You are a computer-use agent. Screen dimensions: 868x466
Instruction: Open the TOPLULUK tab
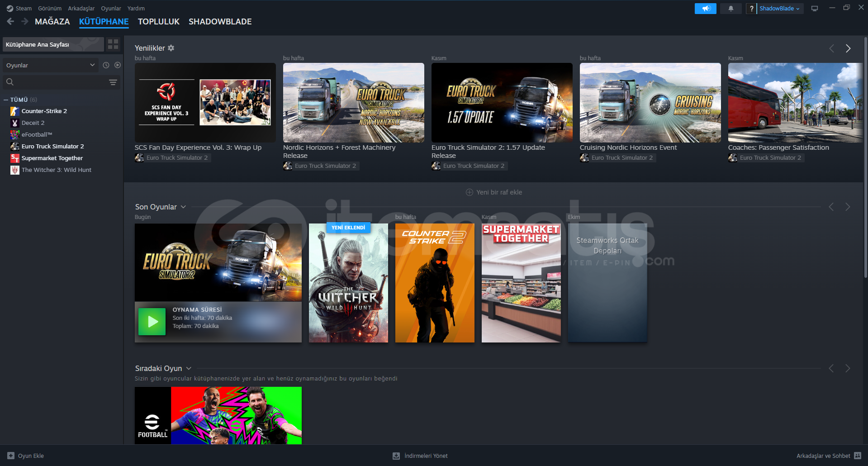click(159, 22)
